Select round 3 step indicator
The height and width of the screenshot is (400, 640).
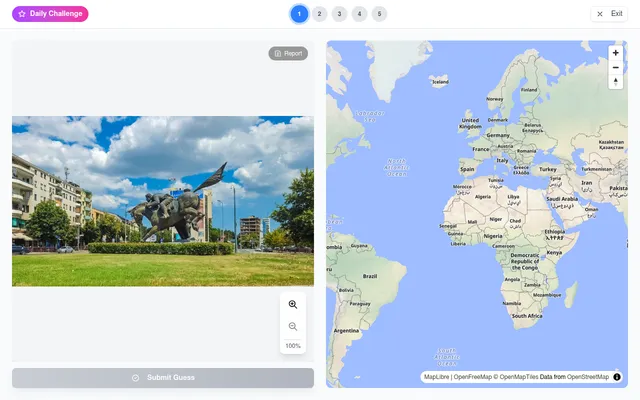pos(339,14)
